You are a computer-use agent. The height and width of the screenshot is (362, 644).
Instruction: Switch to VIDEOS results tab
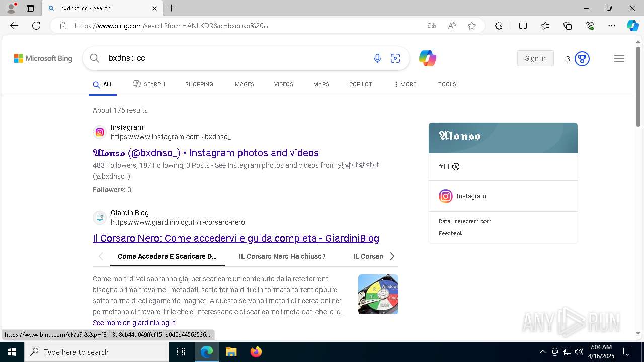pyautogui.click(x=284, y=84)
